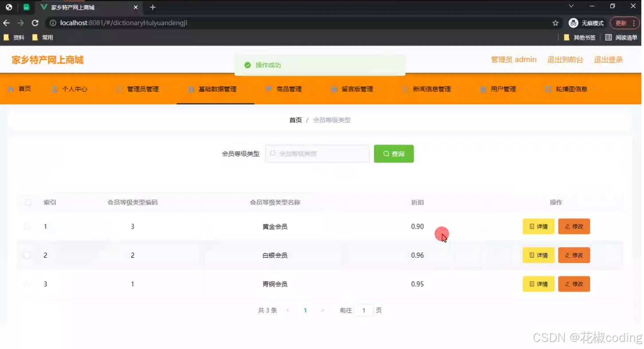This screenshot has height=349, width=644.
Task: Click the green 查询 button
Action: point(394,153)
